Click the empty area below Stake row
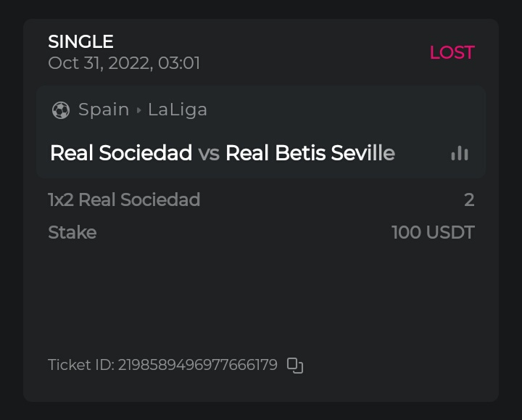The width and height of the screenshot is (522, 420). click(x=261, y=297)
